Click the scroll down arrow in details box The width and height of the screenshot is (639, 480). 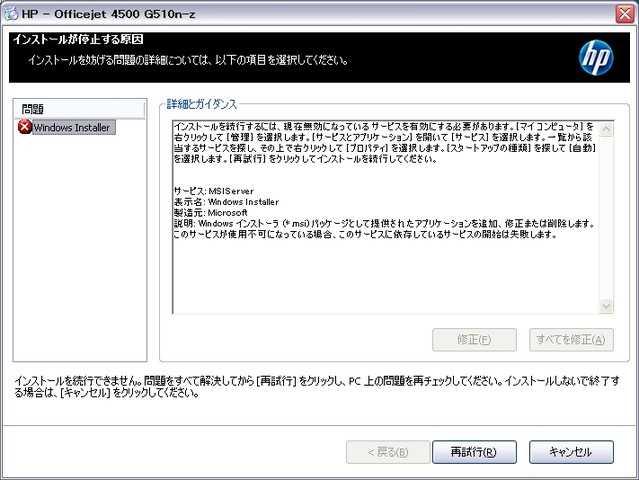[x=606, y=306]
